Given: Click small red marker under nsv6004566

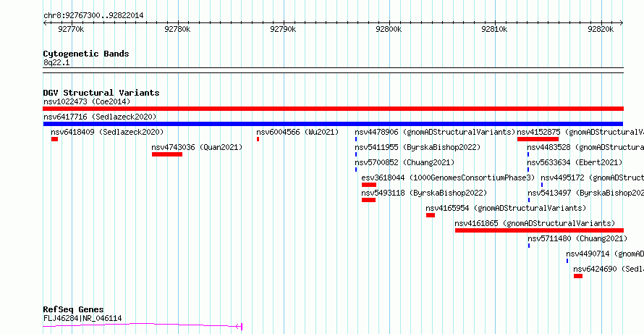Looking at the screenshot, I should pos(258,139).
